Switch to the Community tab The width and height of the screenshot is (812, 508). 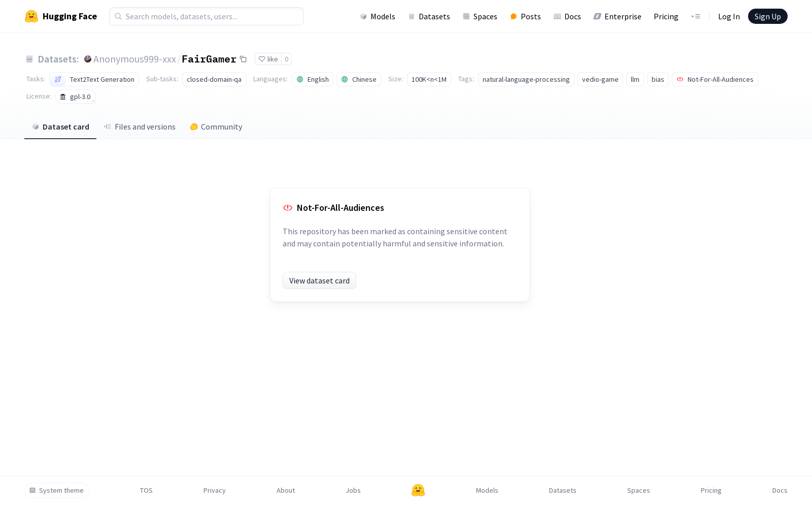coord(216,127)
